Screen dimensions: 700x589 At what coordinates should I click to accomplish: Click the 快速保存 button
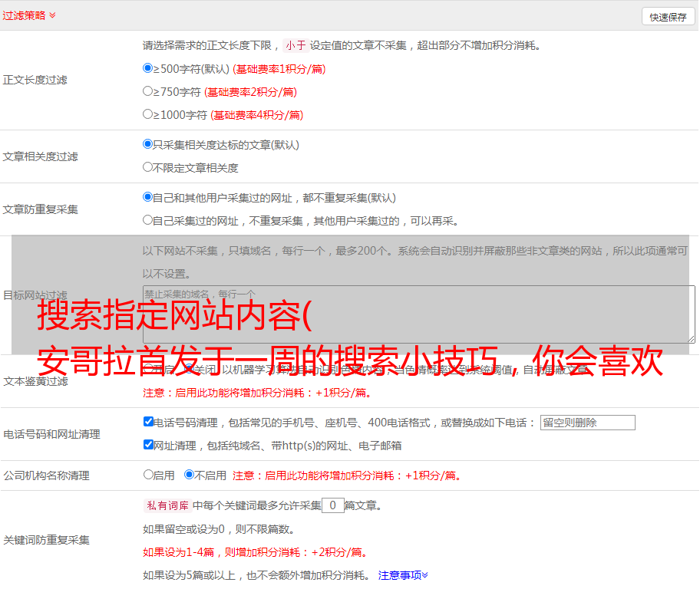point(668,17)
